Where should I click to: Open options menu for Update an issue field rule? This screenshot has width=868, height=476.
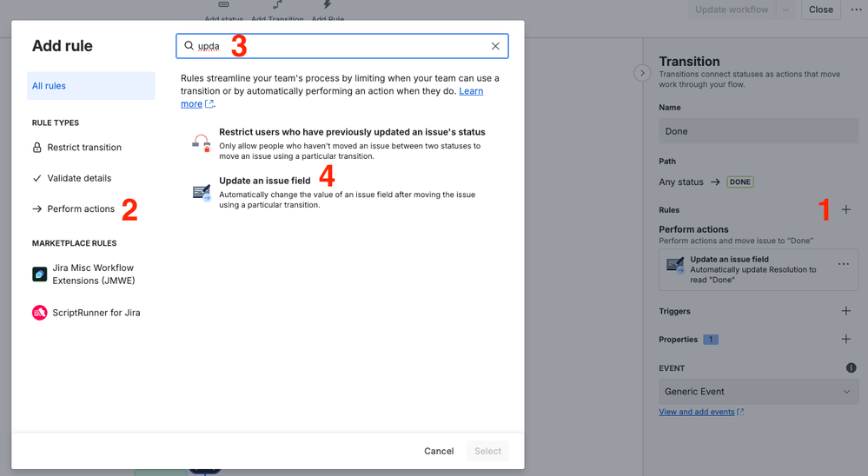click(843, 264)
